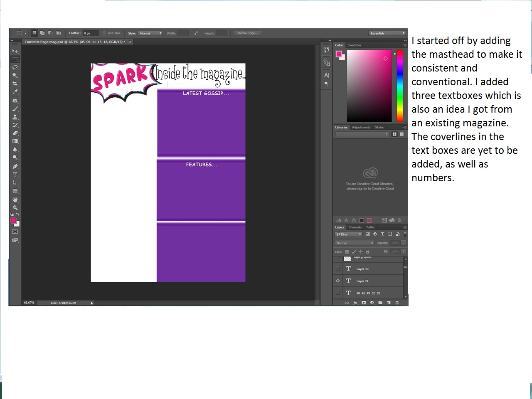Select the Blur tool
This screenshot has width=532, height=399.
(15, 150)
